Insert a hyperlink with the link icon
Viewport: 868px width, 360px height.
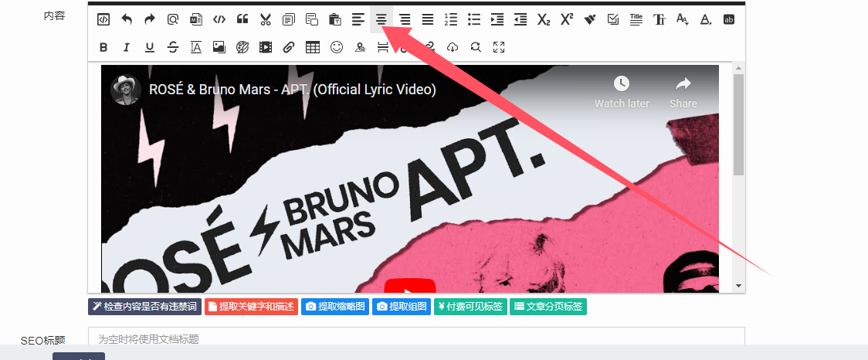click(289, 48)
